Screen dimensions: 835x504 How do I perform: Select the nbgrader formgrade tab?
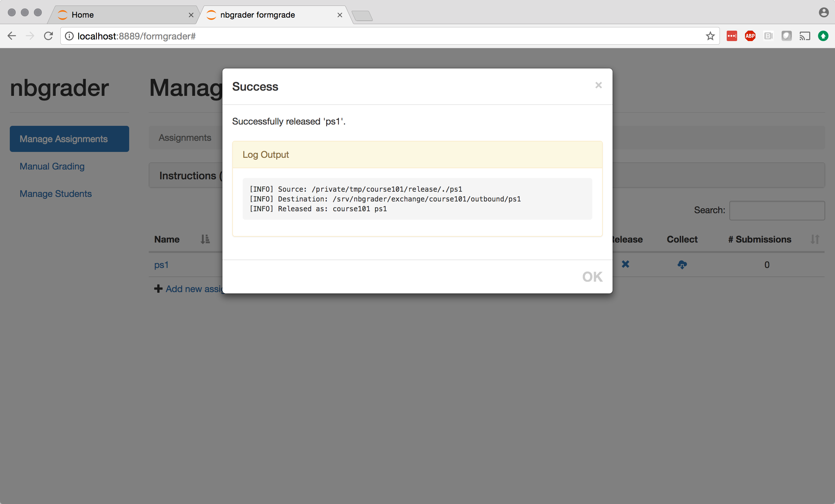(x=268, y=15)
